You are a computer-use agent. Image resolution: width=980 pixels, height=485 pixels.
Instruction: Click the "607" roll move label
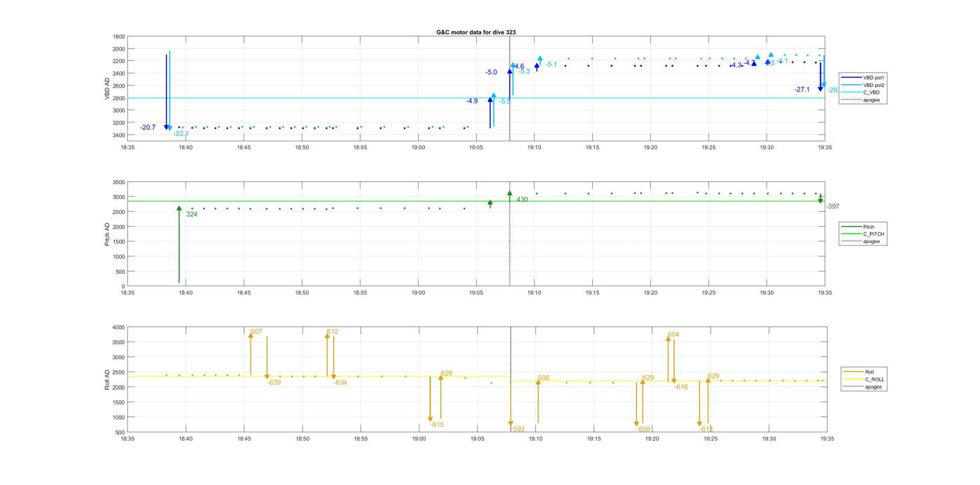256,332
